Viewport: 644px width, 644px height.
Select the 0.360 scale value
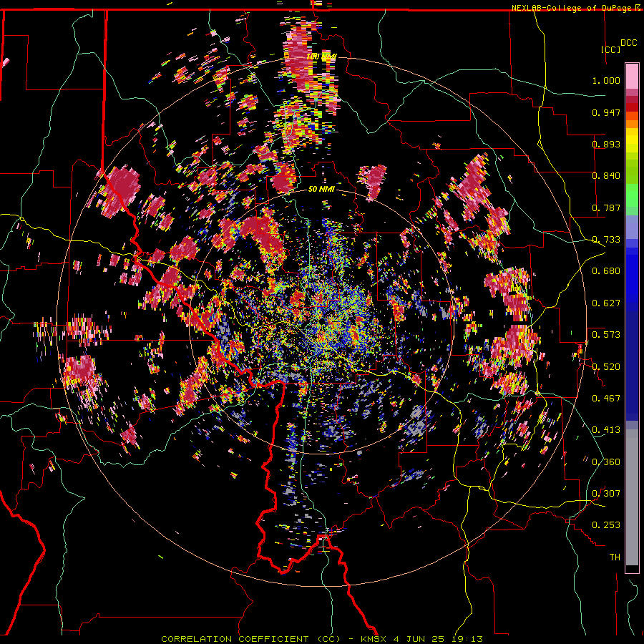[606, 462]
